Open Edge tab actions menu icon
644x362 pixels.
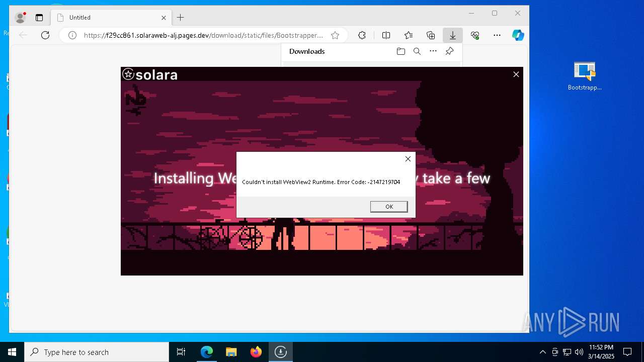pyautogui.click(x=39, y=18)
